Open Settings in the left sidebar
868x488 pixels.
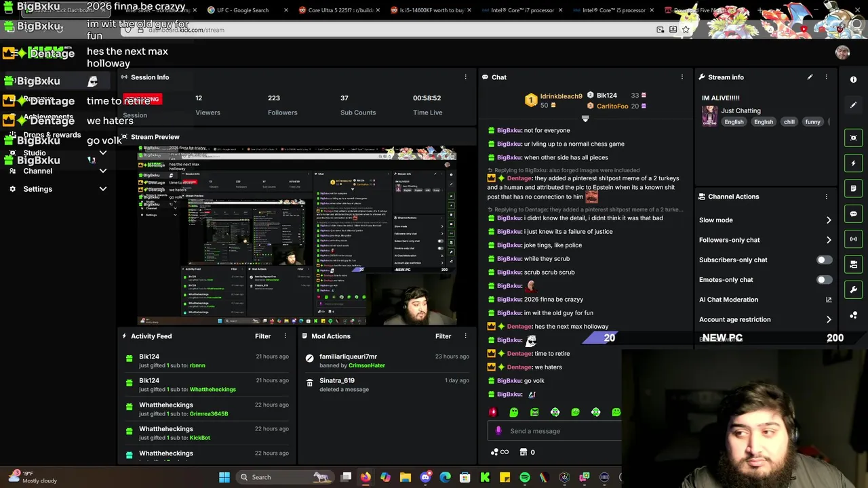pos(37,189)
